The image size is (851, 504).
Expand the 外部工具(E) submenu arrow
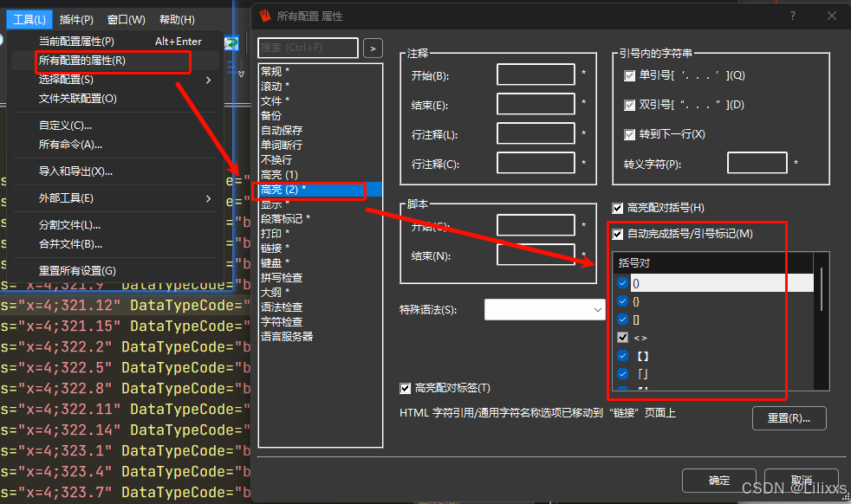point(208,198)
